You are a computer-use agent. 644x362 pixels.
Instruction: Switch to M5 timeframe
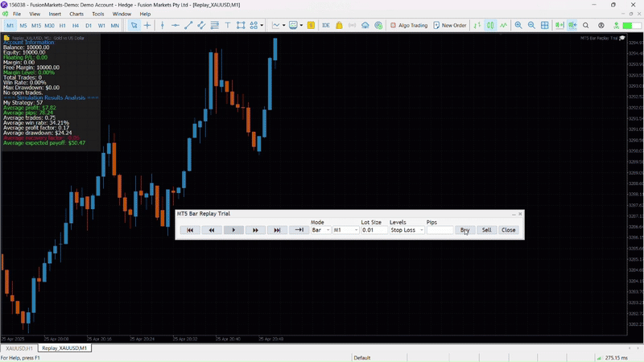click(23, 26)
